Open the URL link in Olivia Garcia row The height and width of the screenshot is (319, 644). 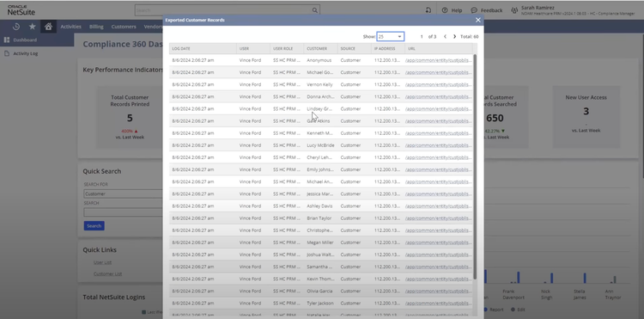(438, 291)
